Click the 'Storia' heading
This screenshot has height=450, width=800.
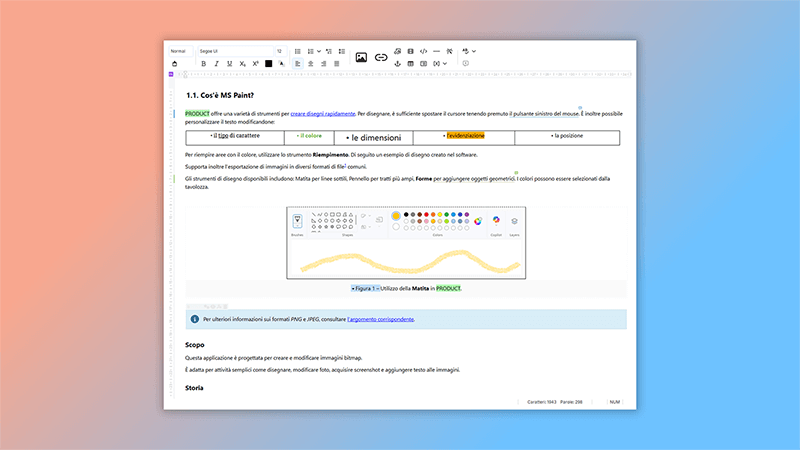click(194, 388)
